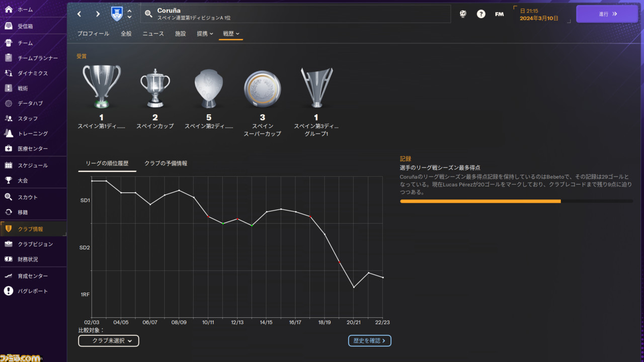Click the goal record progress bar

coord(517,201)
